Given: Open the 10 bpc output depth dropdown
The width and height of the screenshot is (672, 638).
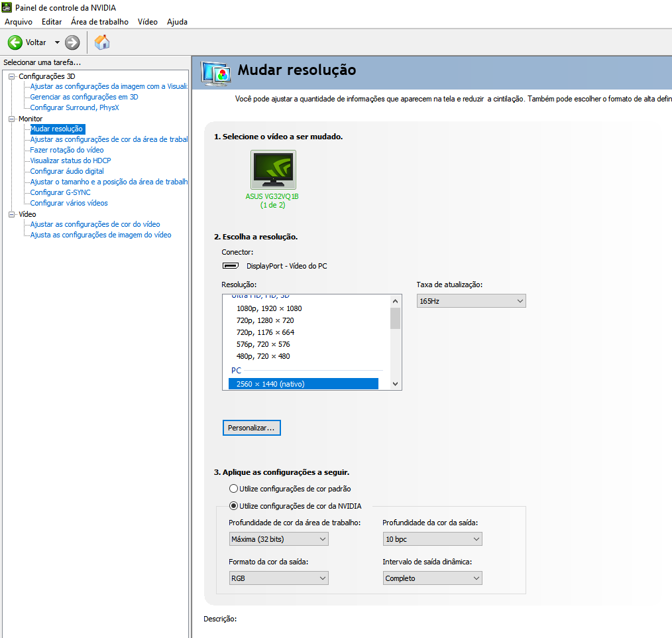Looking at the screenshot, I should point(433,539).
